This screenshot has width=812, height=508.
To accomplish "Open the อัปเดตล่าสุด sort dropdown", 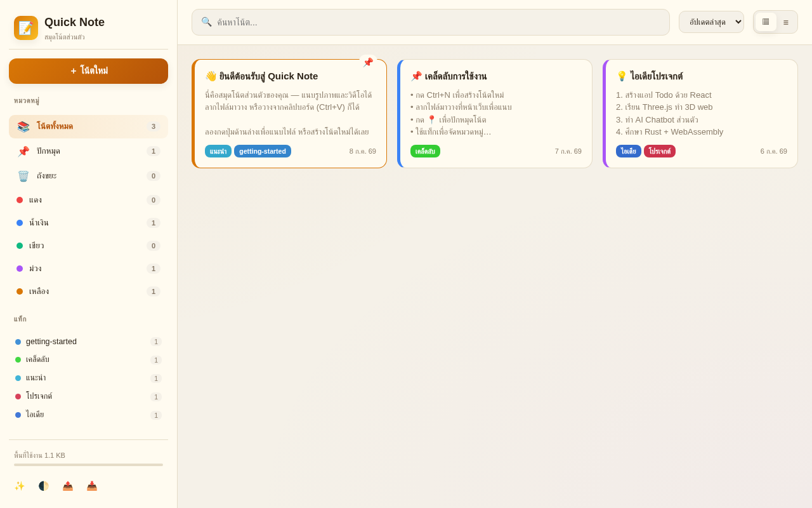I will click(x=711, y=22).
